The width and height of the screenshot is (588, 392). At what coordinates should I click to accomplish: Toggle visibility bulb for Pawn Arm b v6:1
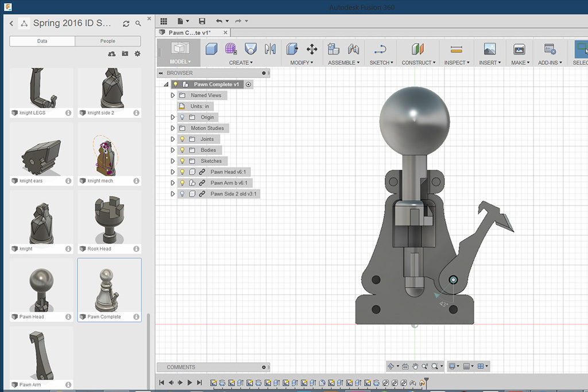[182, 183]
